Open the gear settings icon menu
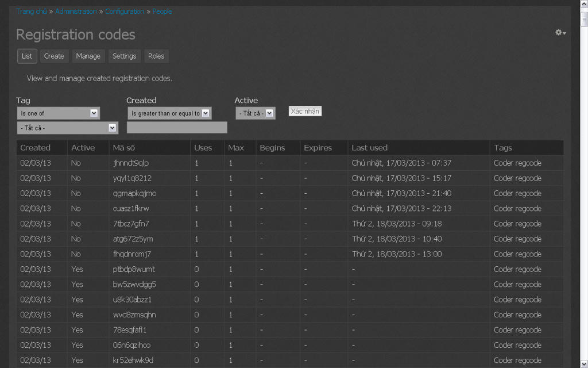Screen dimensions: 588x368 560,33
